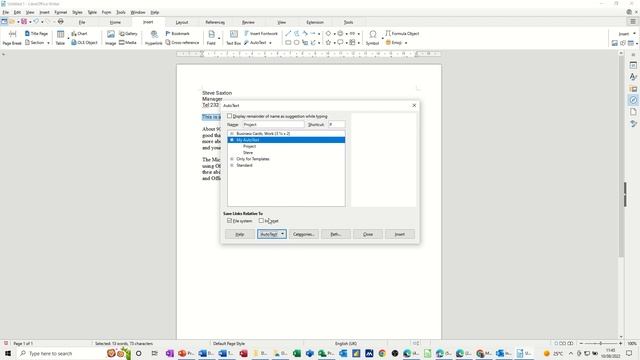640x360 pixels.
Task: Click the Default Page Style status entry
Action: [229, 344]
